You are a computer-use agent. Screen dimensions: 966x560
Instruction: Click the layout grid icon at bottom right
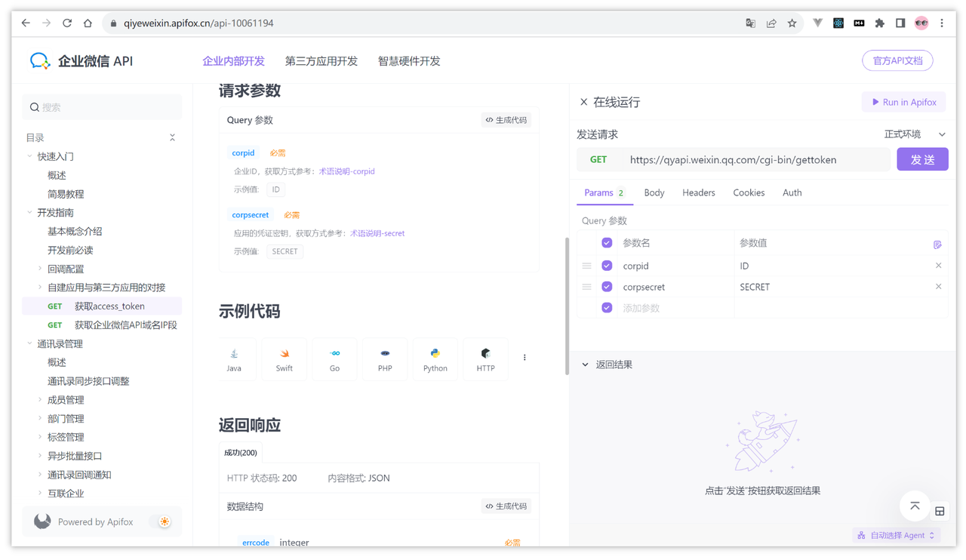pyautogui.click(x=940, y=512)
